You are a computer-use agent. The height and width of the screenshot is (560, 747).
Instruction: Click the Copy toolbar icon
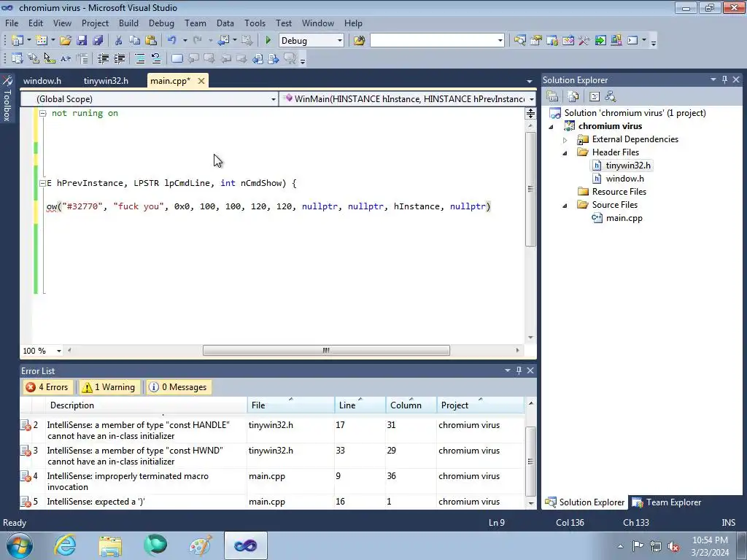coord(135,41)
